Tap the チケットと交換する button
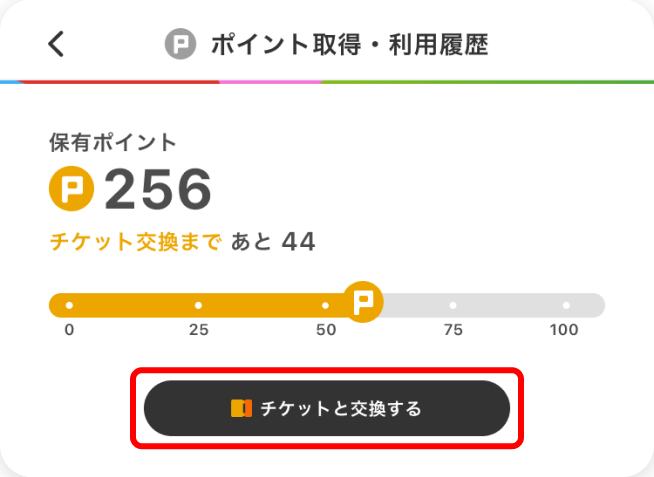654x477 pixels. pos(327,408)
